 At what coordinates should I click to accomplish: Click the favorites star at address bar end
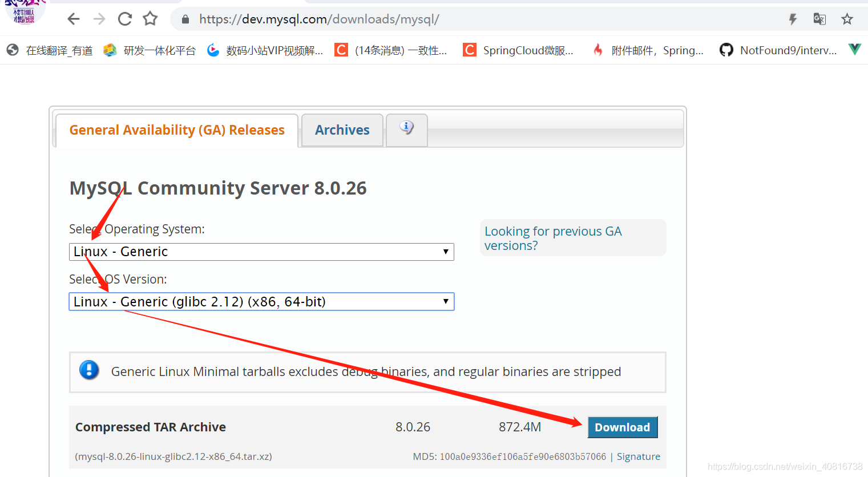[847, 19]
